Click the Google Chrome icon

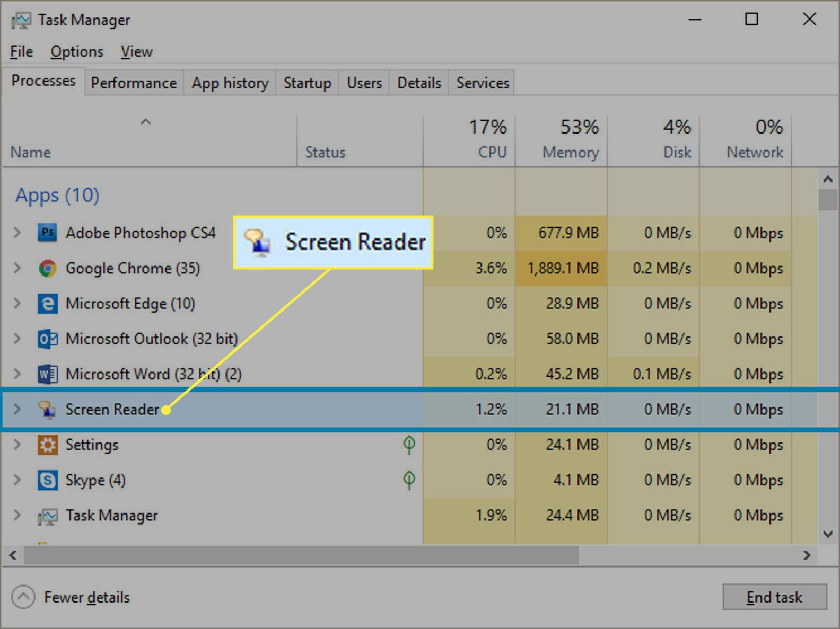48,268
